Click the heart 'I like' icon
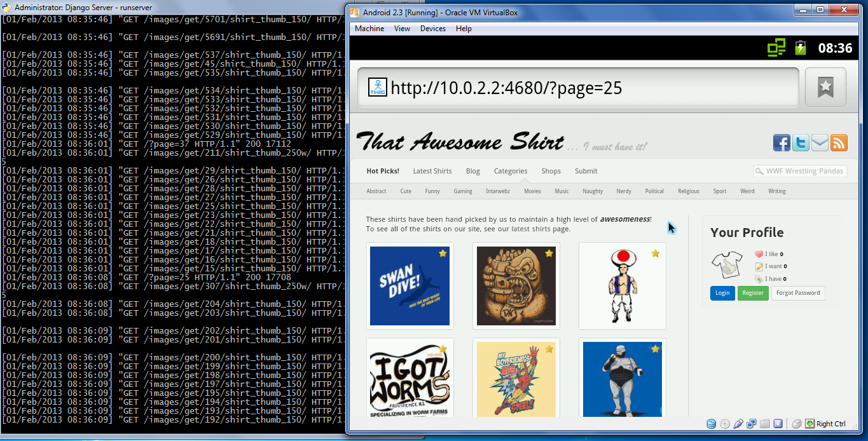This screenshot has width=868, height=441. tap(759, 254)
